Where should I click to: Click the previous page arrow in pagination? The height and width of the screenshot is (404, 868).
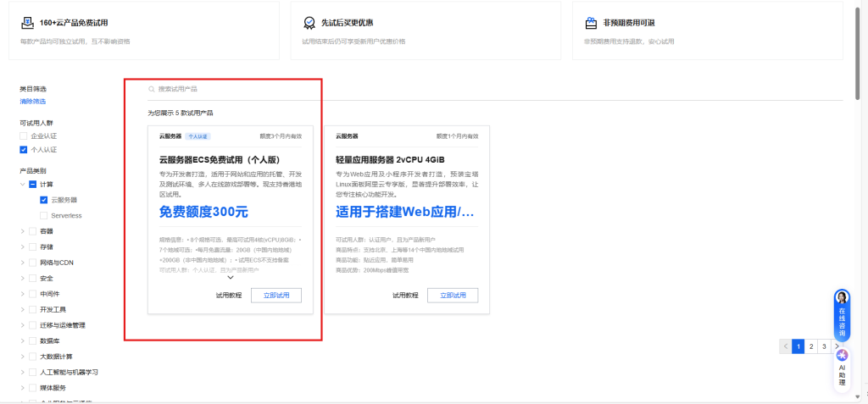pyautogui.click(x=786, y=346)
